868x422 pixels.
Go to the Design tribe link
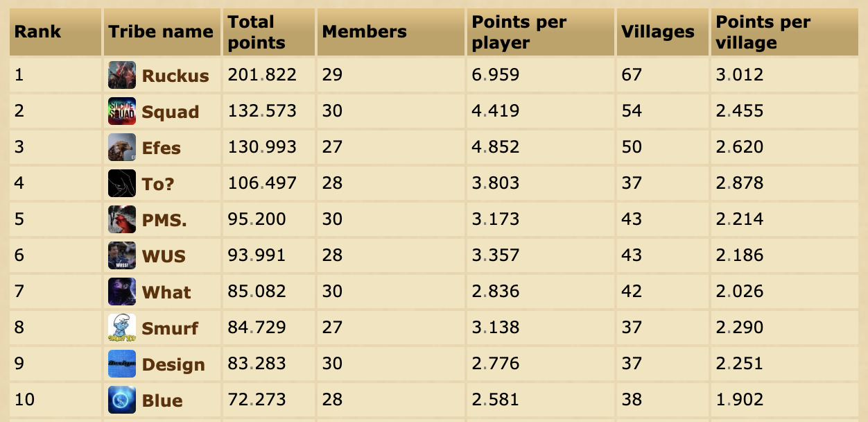pos(173,364)
